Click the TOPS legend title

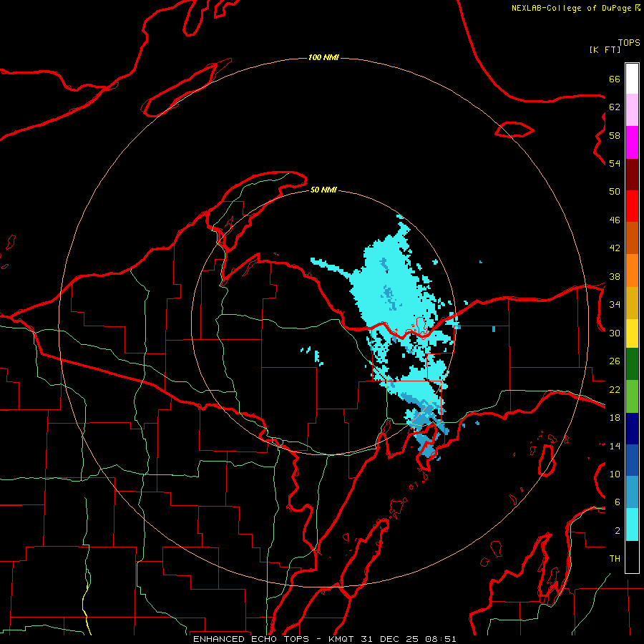[x=629, y=43]
